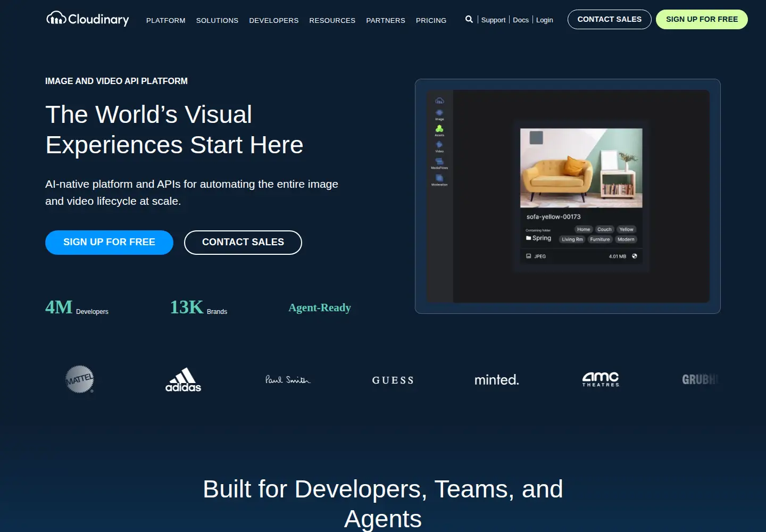Viewport: 766px width, 532px height.
Task: Open the Support link
Action: click(493, 20)
